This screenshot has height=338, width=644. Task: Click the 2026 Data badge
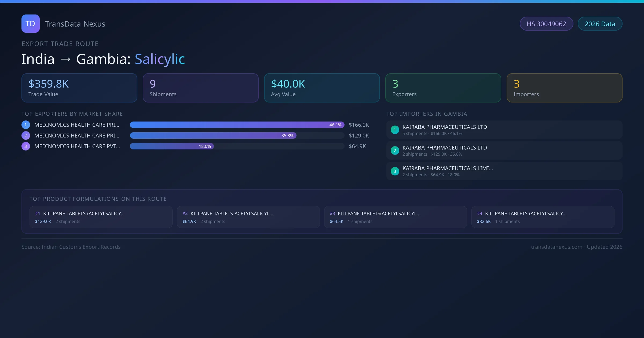click(x=600, y=24)
